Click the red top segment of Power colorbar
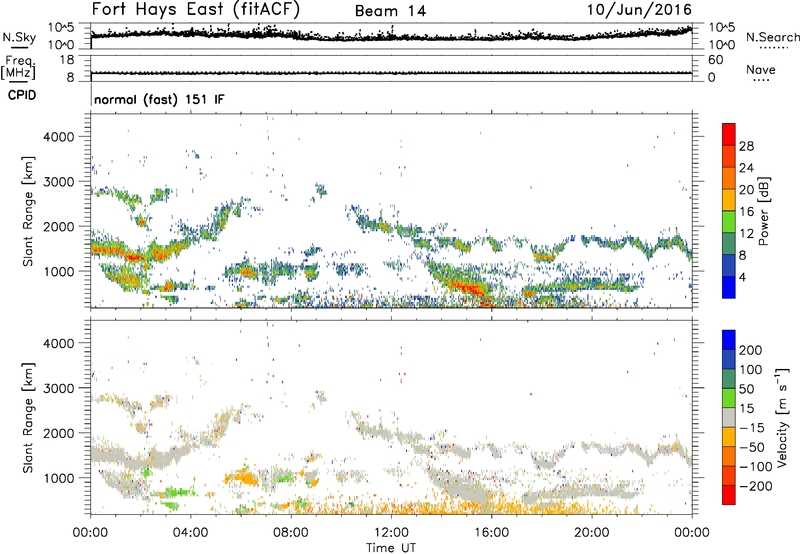Viewport: 800px width, 554px height. [729, 134]
